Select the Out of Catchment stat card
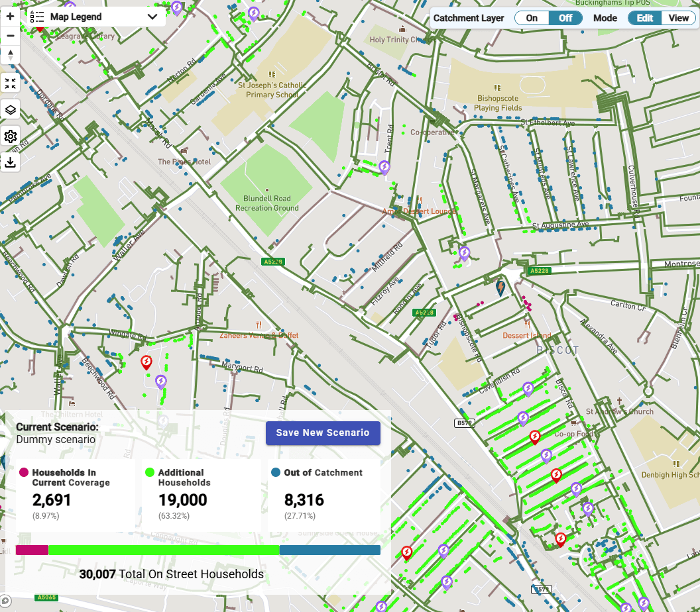 pyautogui.click(x=323, y=495)
